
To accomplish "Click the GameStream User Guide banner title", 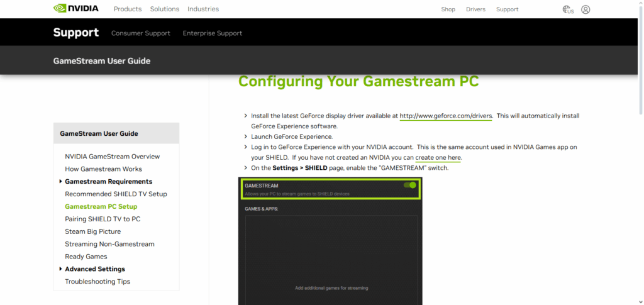I will pos(102,61).
